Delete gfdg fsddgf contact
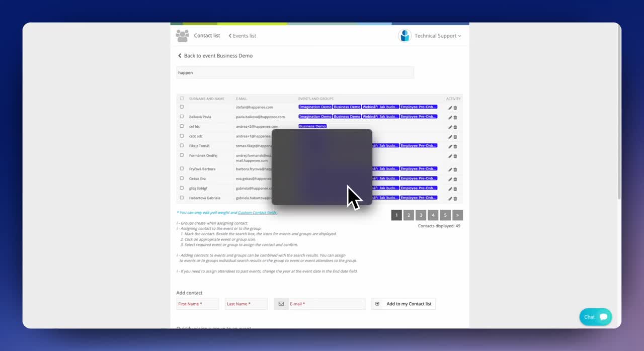Image resolution: width=644 pixels, height=351 pixels. click(x=455, y=189)
